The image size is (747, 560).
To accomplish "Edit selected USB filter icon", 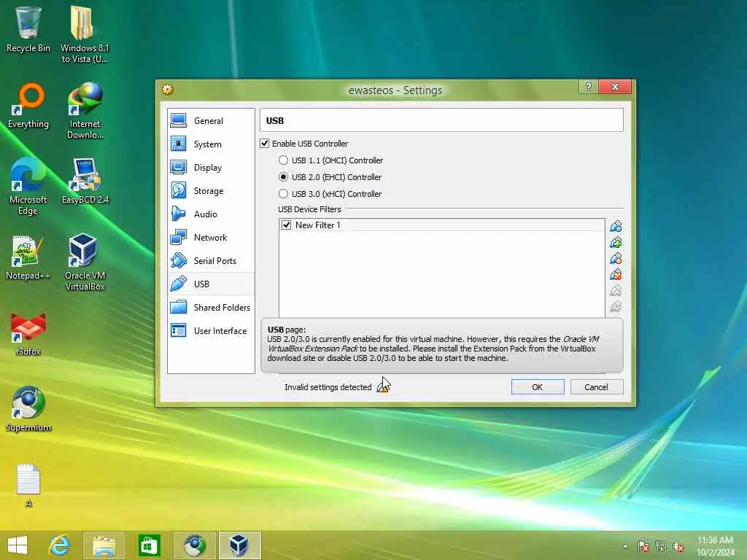I will 616,259.
